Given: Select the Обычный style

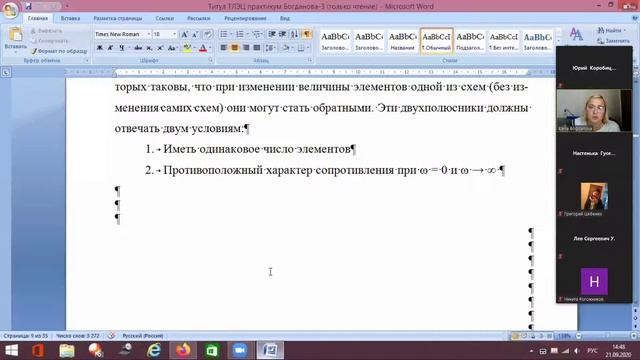Looking at the screenshot, I should 436,41.
